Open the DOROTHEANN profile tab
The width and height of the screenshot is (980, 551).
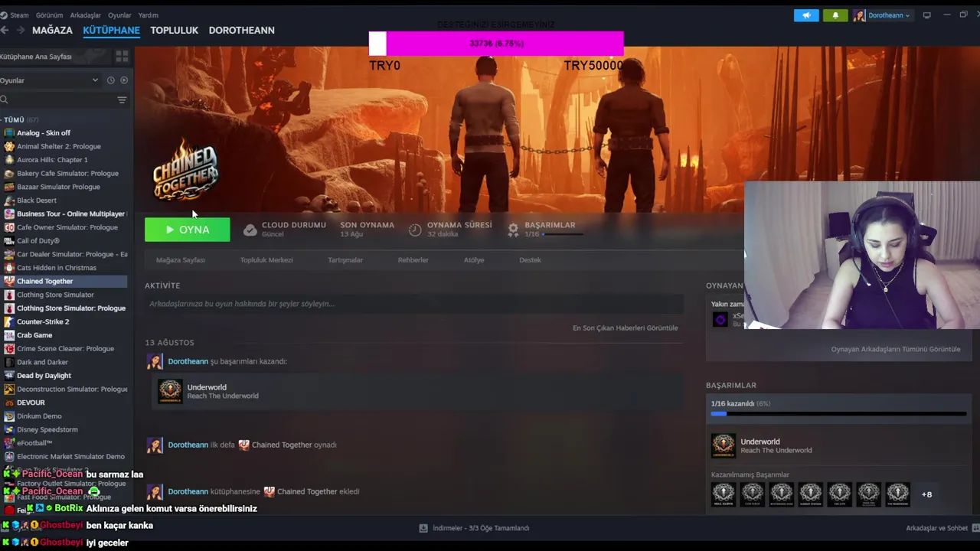coord(241,30)
